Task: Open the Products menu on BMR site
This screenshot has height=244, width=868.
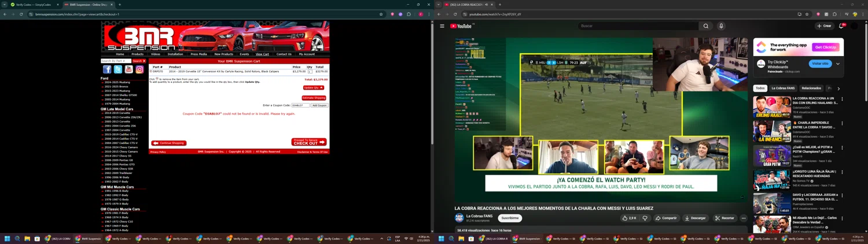Action: pyautogui.click(x=137, y=54)
